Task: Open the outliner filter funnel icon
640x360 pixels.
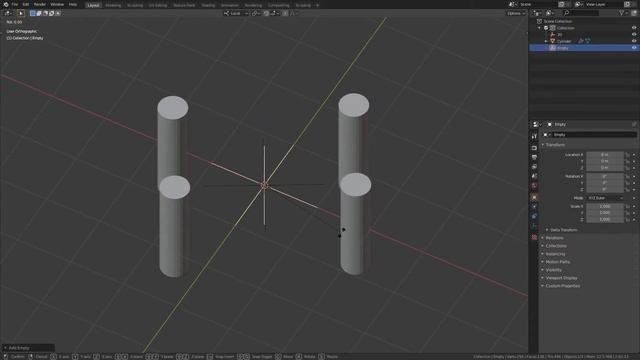Action: pos(623,13)
